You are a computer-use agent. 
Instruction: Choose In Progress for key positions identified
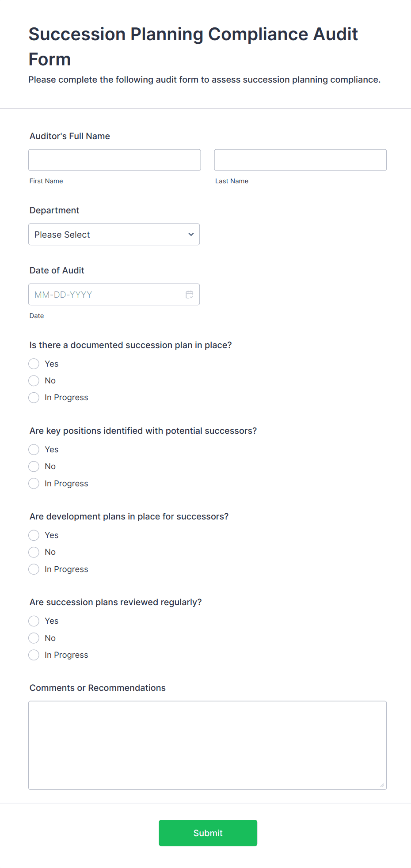tap(34, 484)
